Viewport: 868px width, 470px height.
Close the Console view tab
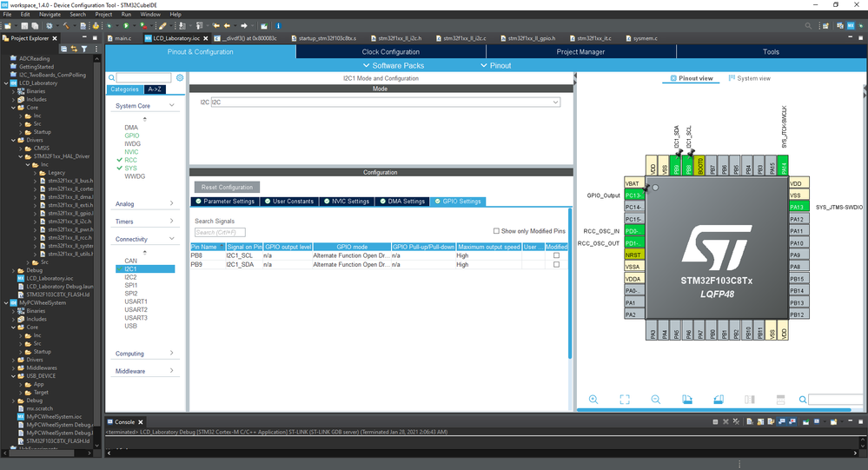(x=141, y=422)
